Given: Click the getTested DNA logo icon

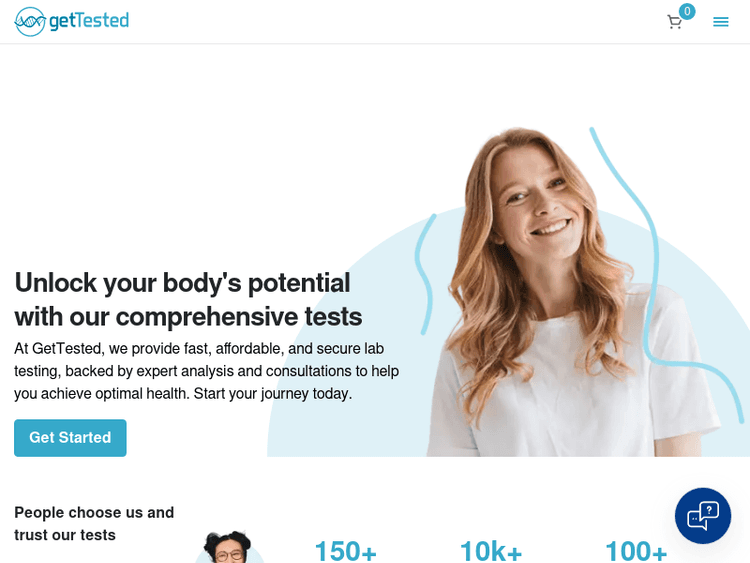Looking at the screenshot, I should click(x=30, y=22).
